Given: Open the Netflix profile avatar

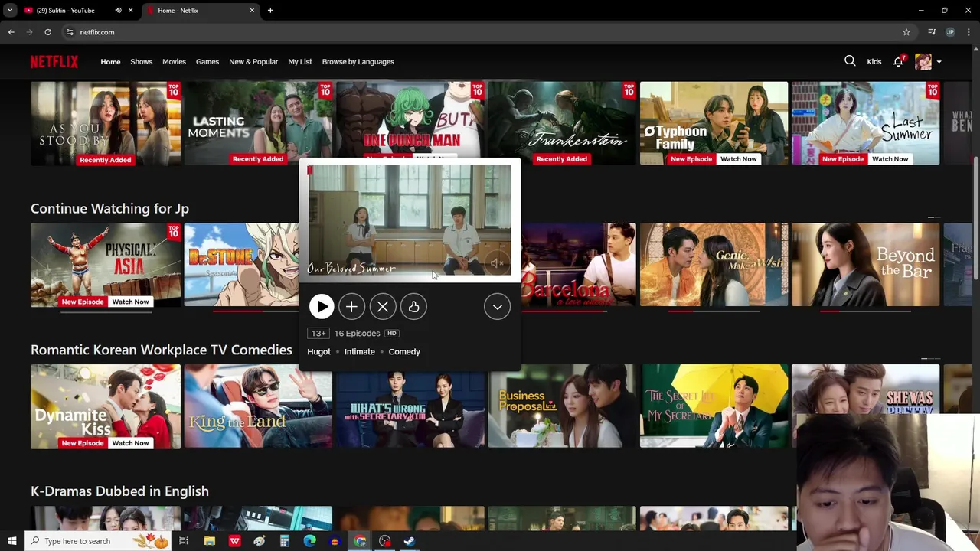Looking at the screenshot, I should (x=923, y=61).
